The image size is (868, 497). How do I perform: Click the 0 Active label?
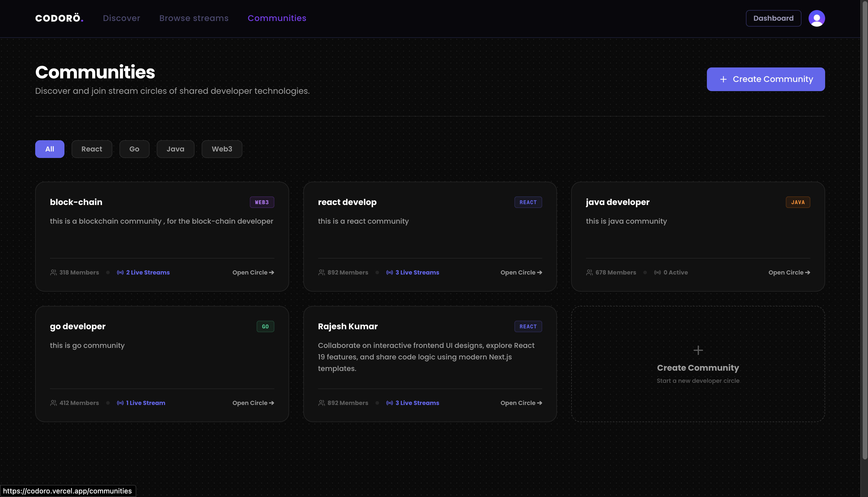(676, 272)
